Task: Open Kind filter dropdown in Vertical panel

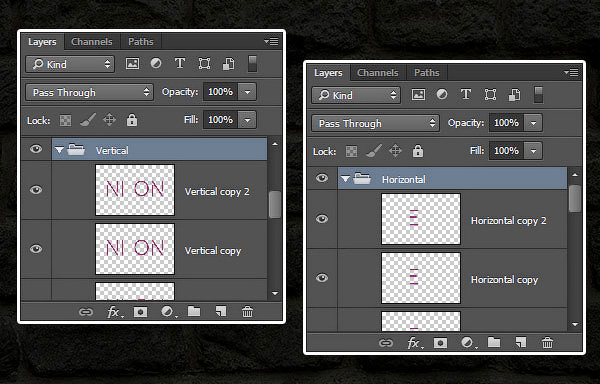Action: coord(70,64)
